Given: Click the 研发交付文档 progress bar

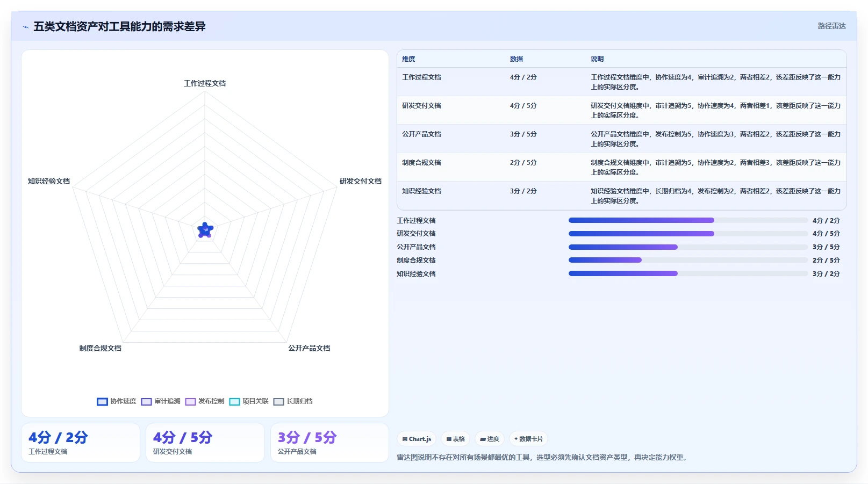Looking at the screenshot, I should [x=688, y=234].
